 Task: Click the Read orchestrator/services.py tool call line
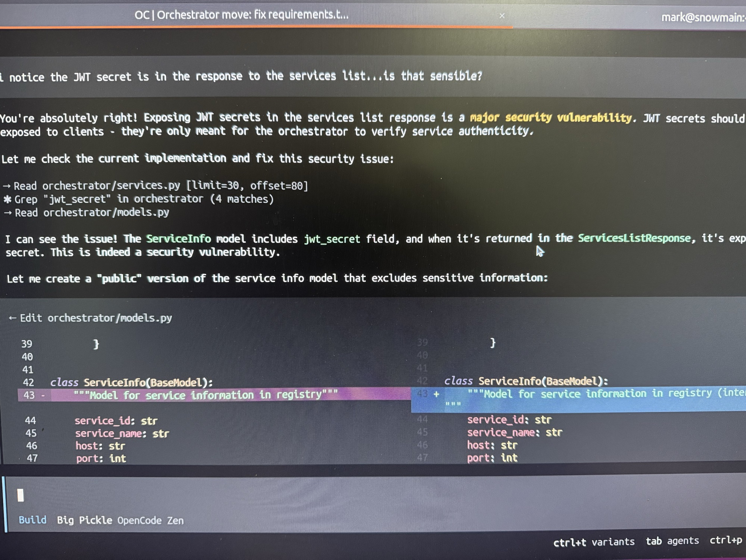(x=160, y=186)
